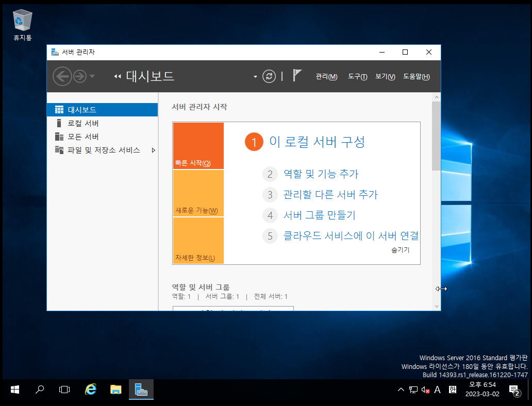Click 클라우드 서비스에 이 서버 연결 link
This screenshot has height=406, width=532.
(351, 236)
